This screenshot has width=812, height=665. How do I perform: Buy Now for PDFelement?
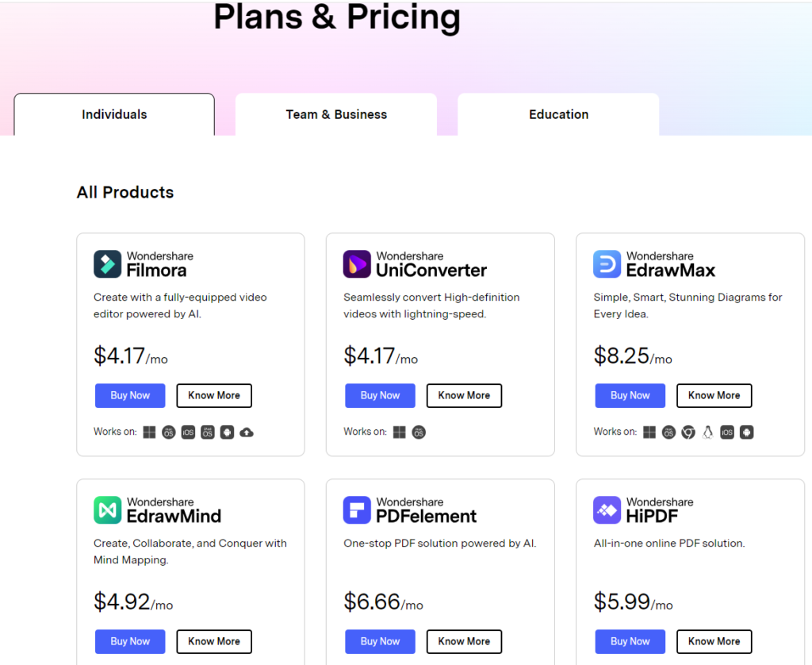380,642
